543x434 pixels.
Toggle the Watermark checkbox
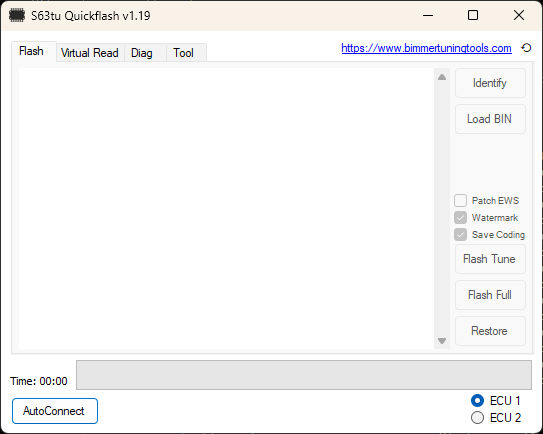(x=460, y=218)
